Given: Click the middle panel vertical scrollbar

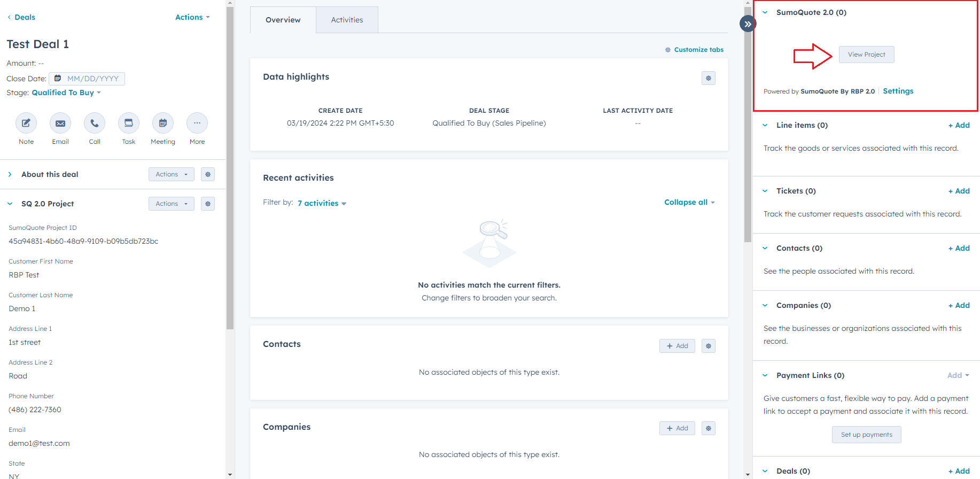Looking at the screenshot, I should coord(748,124).
